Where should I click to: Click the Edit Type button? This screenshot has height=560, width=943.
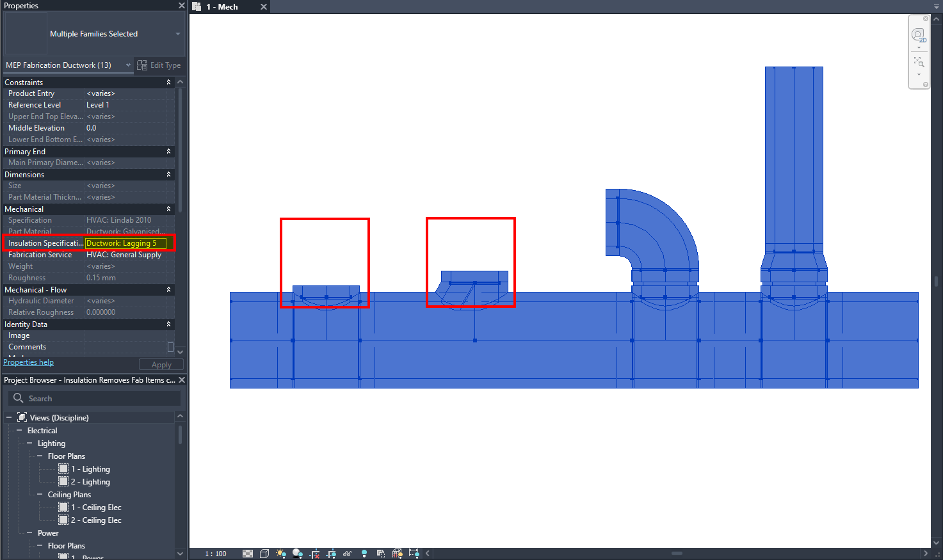pyautogui.click(x=159, y=65)
